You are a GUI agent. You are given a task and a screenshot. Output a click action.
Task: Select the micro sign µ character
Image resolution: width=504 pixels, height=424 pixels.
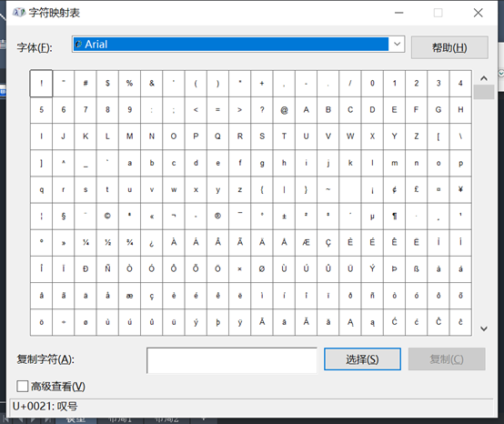tap(372, 216)
